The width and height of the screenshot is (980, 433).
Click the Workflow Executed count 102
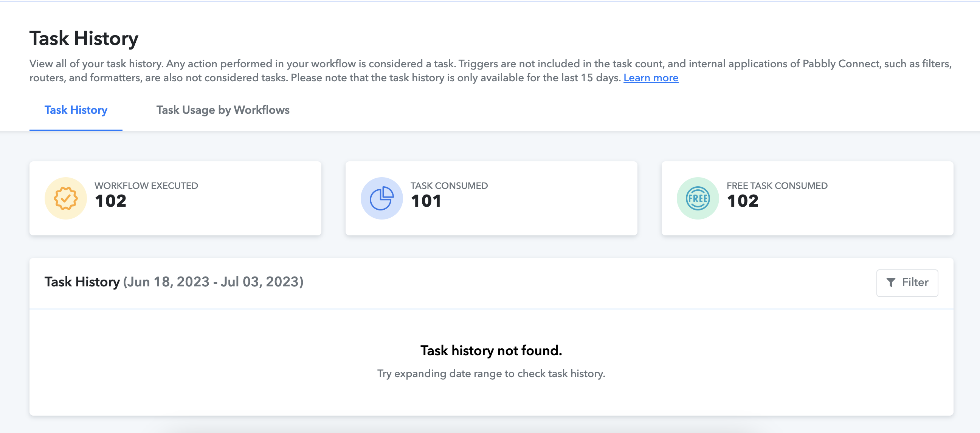point(110,201)
